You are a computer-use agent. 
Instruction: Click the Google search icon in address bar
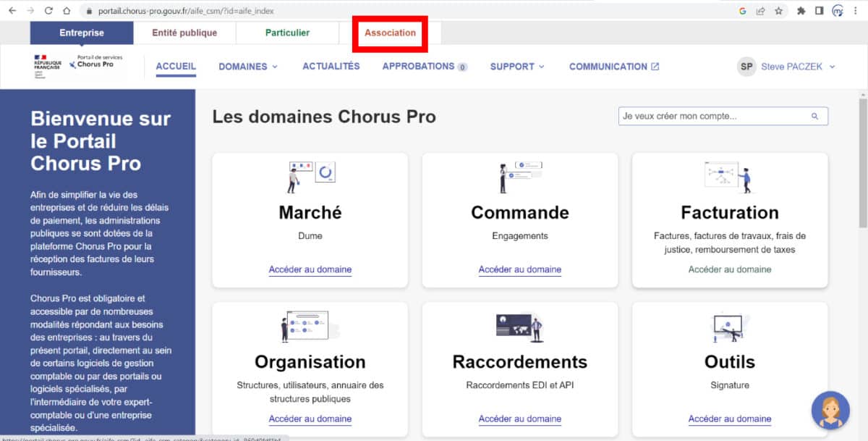741,11
